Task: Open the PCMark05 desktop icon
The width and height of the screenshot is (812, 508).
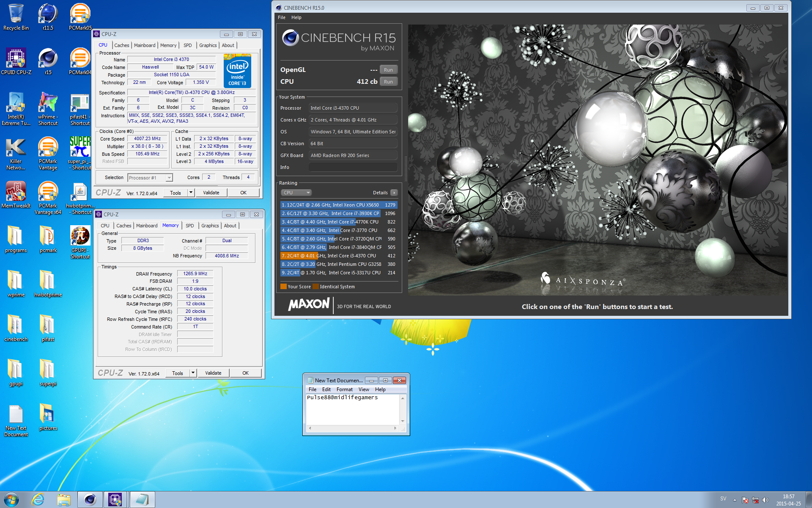Action: pyautogui.click(x=80, y=17)
